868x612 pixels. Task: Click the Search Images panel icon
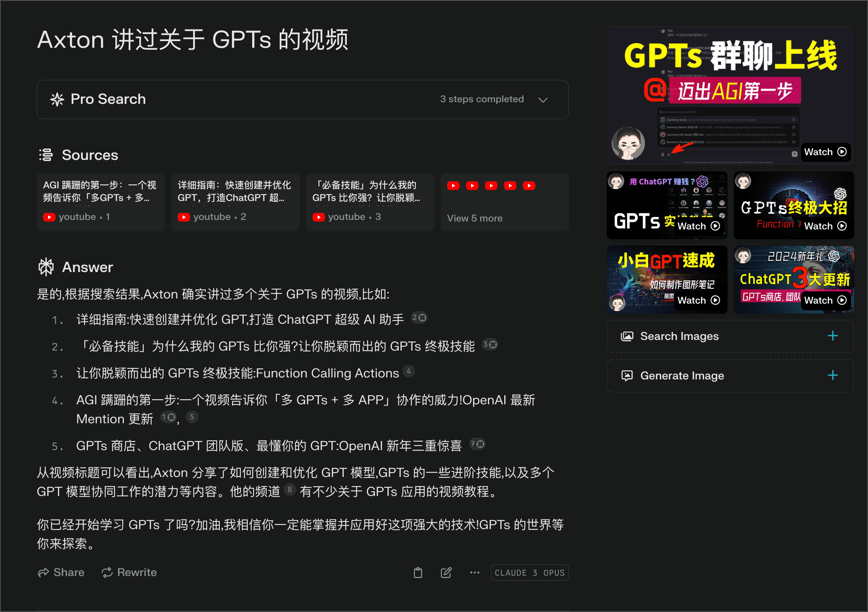pos(627,336)
